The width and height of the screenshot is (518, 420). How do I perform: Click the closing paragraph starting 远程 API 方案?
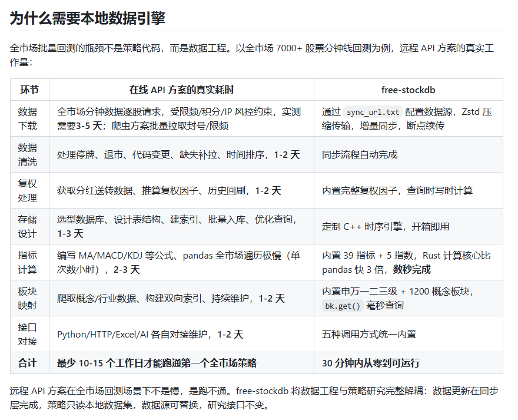pos(254,398)
